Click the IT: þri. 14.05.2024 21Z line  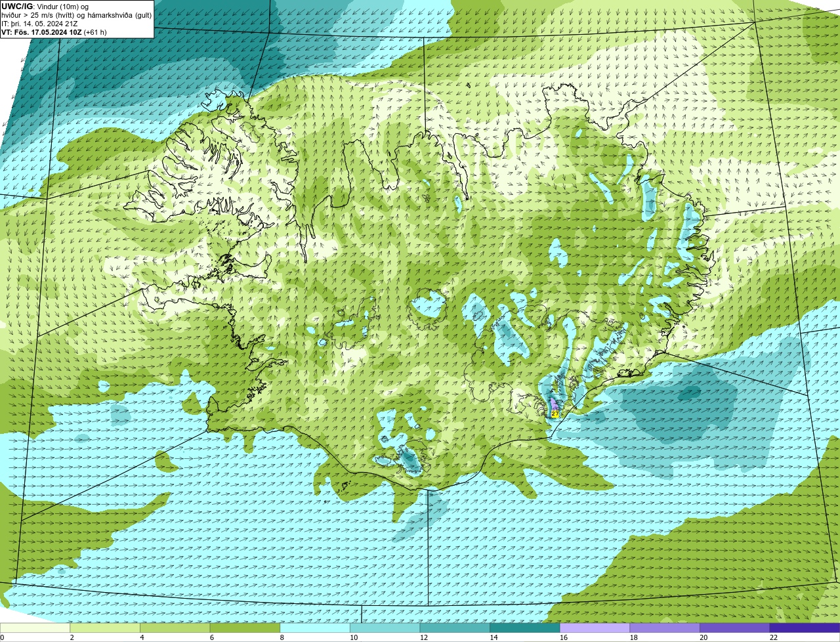(39, 24)
